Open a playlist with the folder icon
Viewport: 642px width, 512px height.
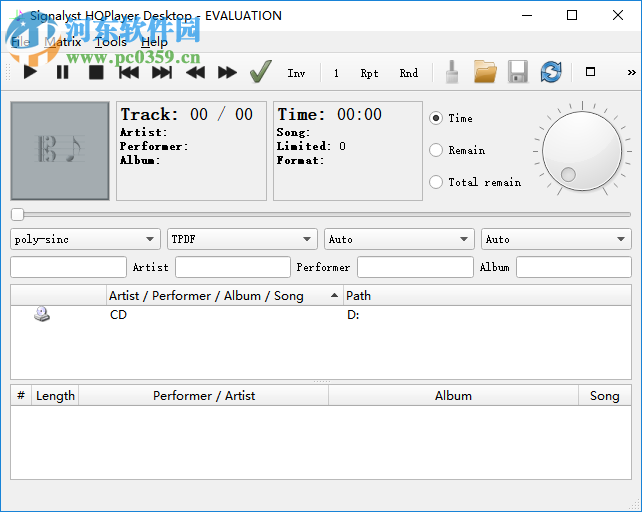pos(485,72)
